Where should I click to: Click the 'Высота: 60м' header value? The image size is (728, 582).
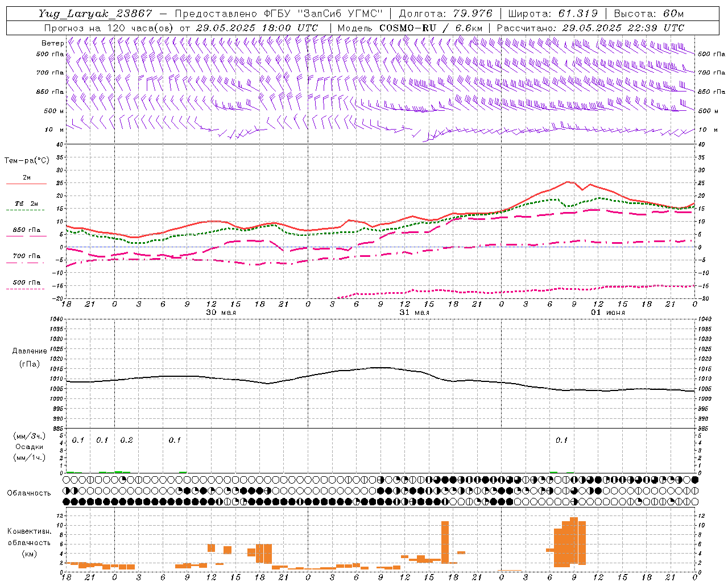[x=649, y=14]
